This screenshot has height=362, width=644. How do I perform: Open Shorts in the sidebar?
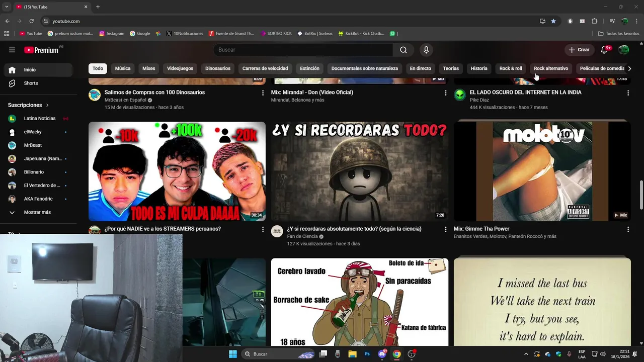[38, 83]
